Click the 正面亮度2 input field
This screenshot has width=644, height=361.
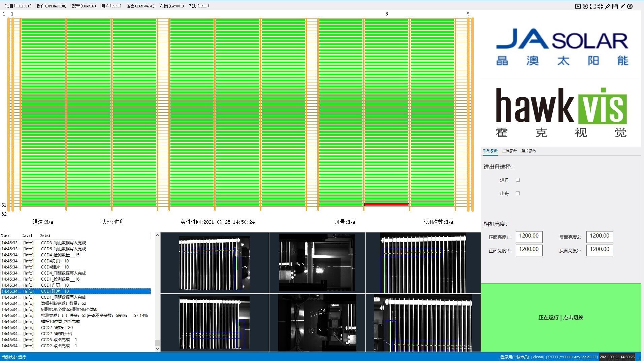point(529,250)
